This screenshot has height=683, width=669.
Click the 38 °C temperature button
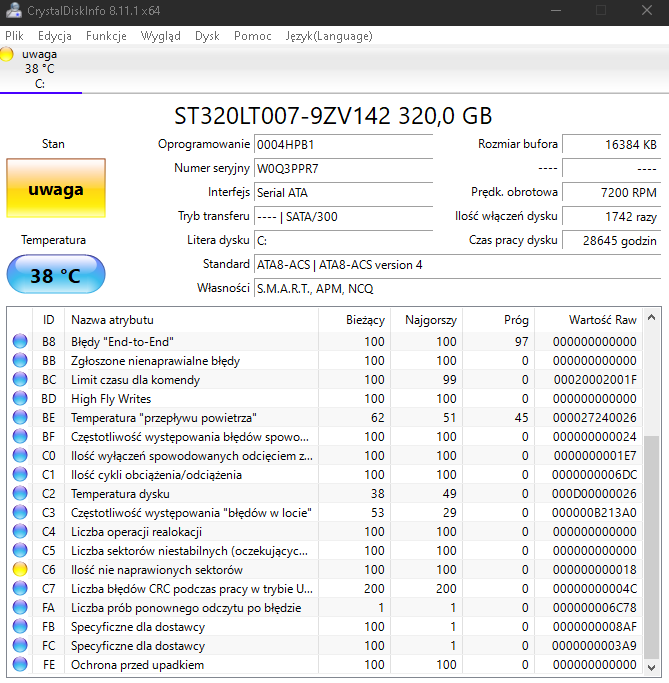[x=56, y=274]
